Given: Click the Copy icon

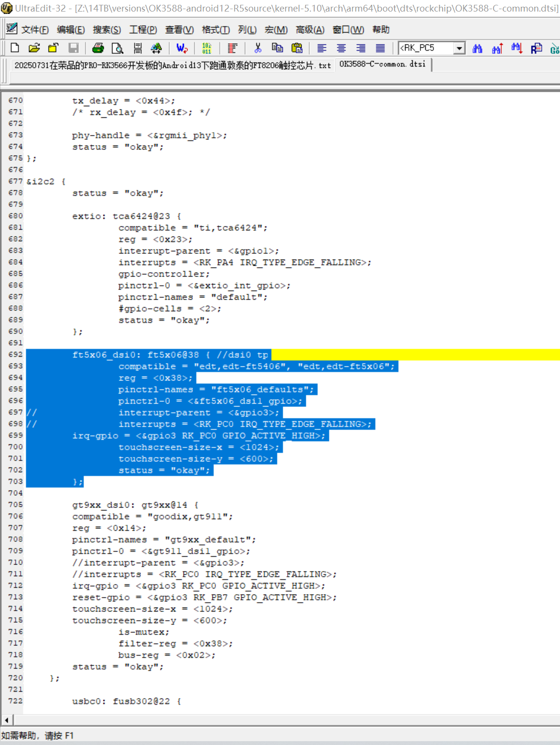Looking at the screenshot, I should click(277, 48).
